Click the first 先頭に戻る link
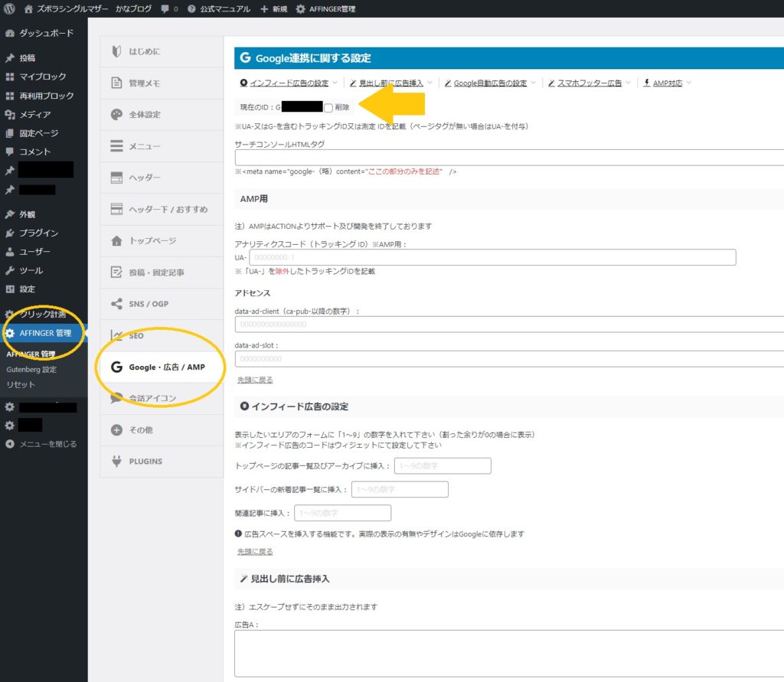This screenshot has width=784, height=682. pyautogui.click(x=254, y=380)
